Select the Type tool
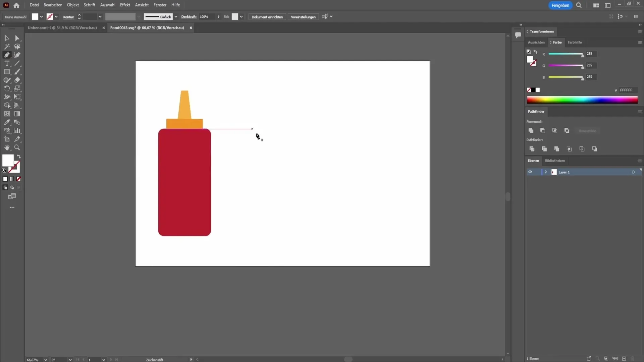644x362 pixels. tap(7, 63)
